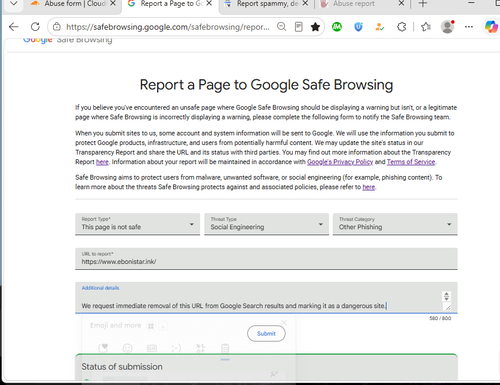The image size is (500, 385).
Task: Open the GIF category icon in emoji panel
Action: pyautogui.click(x=152, y=348)
